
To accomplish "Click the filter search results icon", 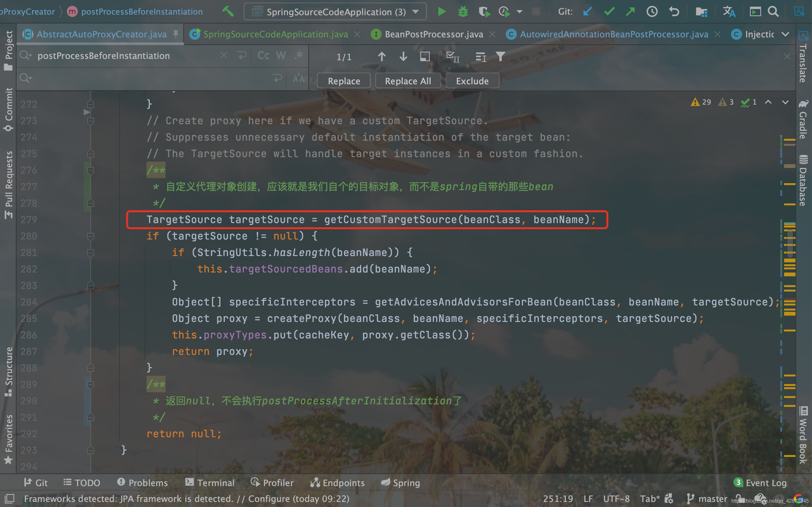I will [x=500, y=56].
